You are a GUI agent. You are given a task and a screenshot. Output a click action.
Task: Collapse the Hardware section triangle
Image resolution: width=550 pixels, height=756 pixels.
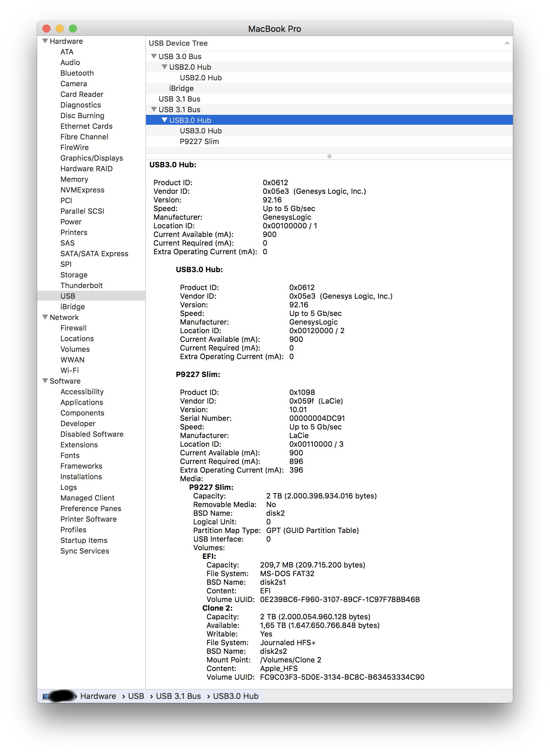(x=45, y=41)
